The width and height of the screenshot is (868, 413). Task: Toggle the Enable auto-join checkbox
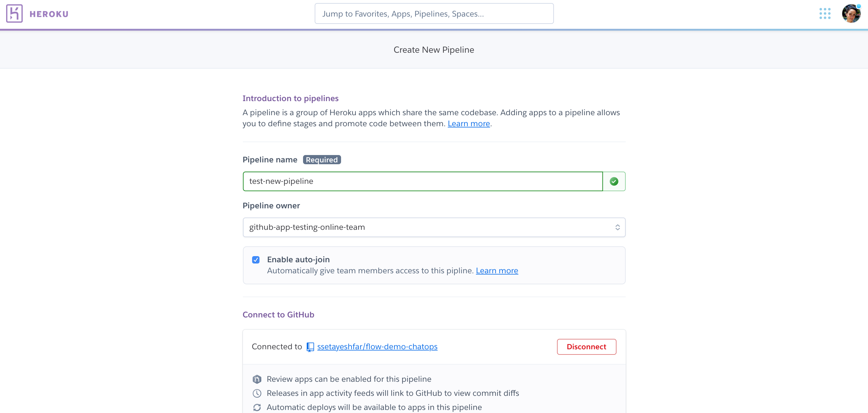(256, 259)
